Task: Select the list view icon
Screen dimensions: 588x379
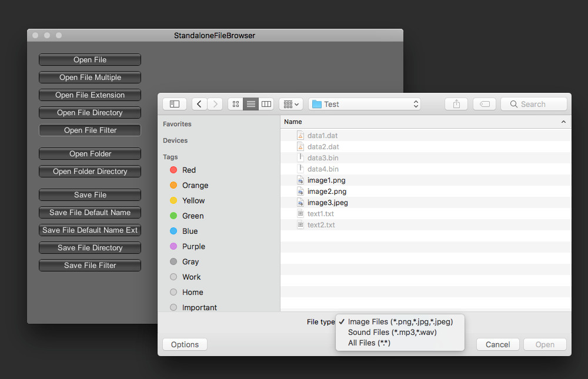Action: point(251,103)
